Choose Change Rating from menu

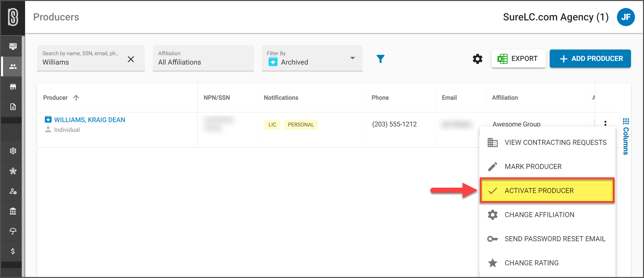click(547, 263)
